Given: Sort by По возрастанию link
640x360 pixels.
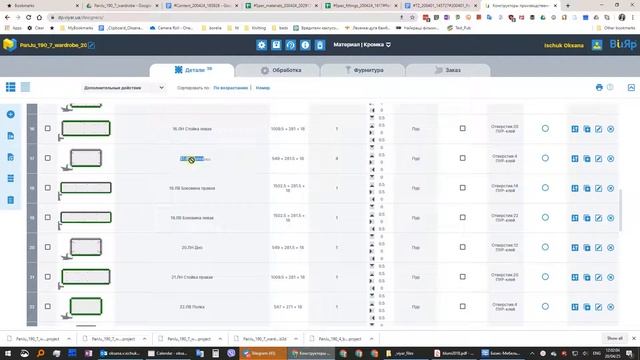Looking at the screenshot, I should [x=231, y=88].
